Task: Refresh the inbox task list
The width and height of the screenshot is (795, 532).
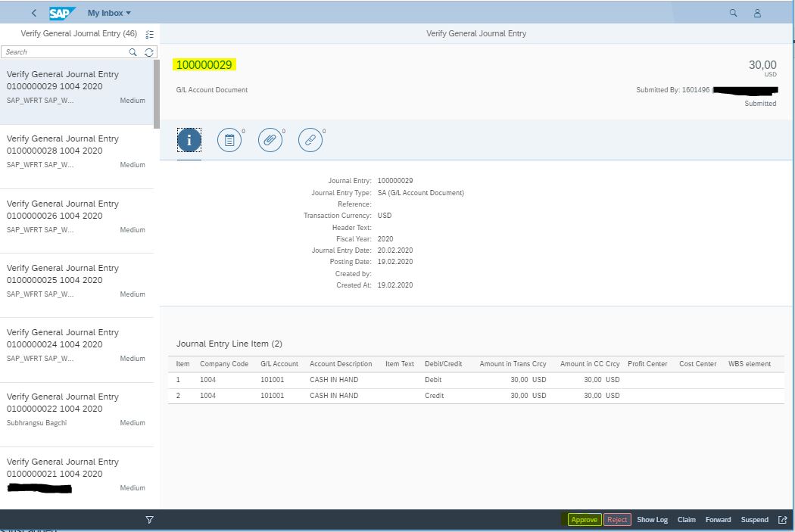Action: coord(148,51)
